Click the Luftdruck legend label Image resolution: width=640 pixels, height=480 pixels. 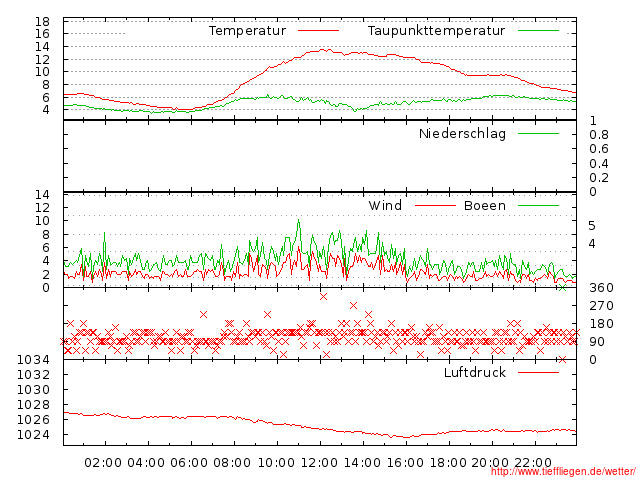coord(475,372)
